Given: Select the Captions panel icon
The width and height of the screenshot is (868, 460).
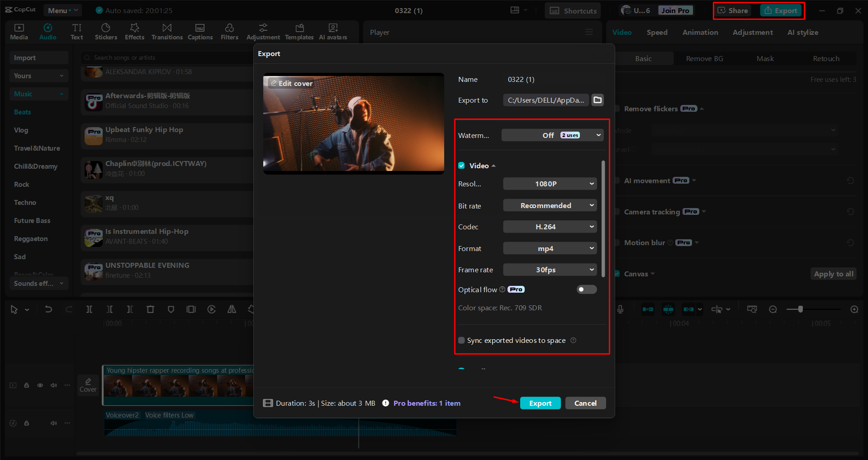Looking at the screenshot, I should point(200,31).
